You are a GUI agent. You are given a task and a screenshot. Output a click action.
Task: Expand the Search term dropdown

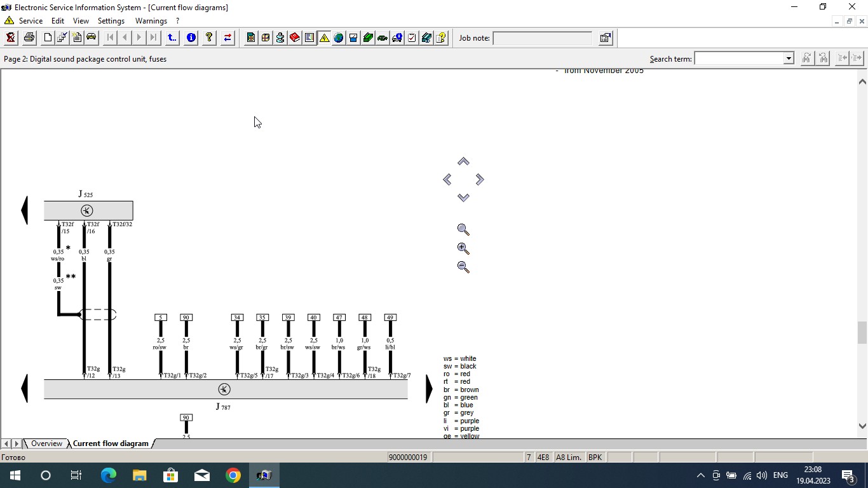[789, 58]
